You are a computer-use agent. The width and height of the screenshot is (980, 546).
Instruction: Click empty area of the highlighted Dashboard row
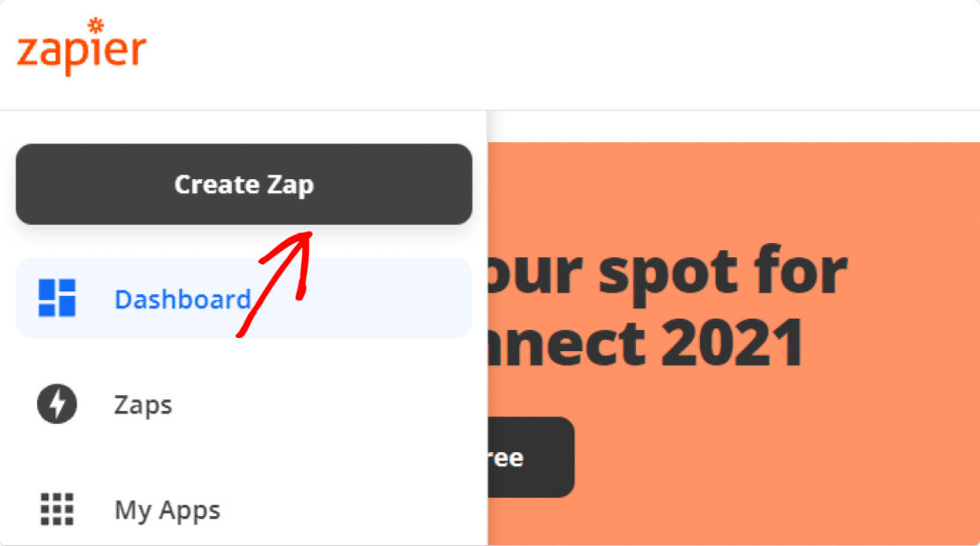[375, 298]
